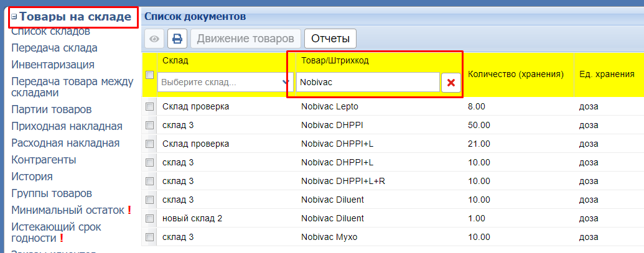Open the Отчеты button
The height and width of the screenshot is (253, 644).
pos(330,39)
